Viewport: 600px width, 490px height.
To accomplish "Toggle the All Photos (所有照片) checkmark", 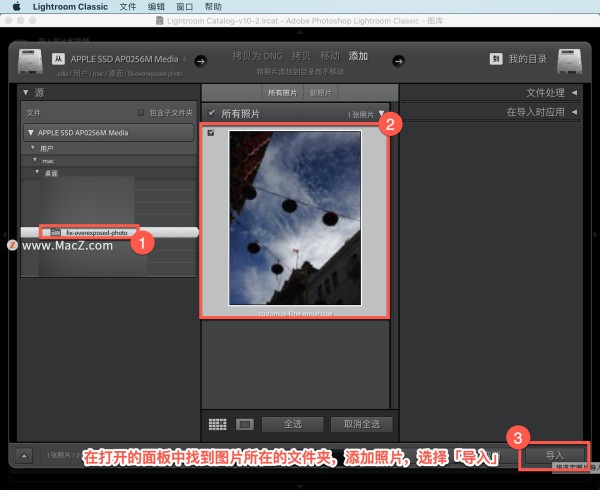I will [x=211, y=113].
